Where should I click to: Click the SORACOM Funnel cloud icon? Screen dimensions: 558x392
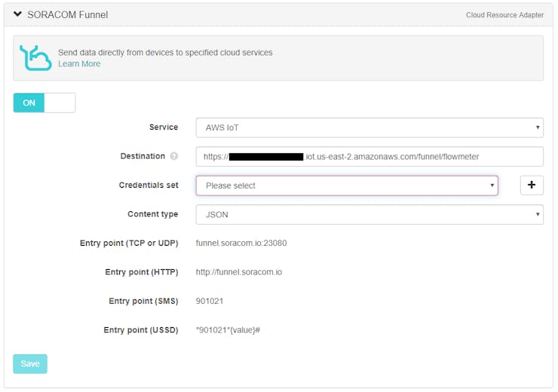[35, 58]
